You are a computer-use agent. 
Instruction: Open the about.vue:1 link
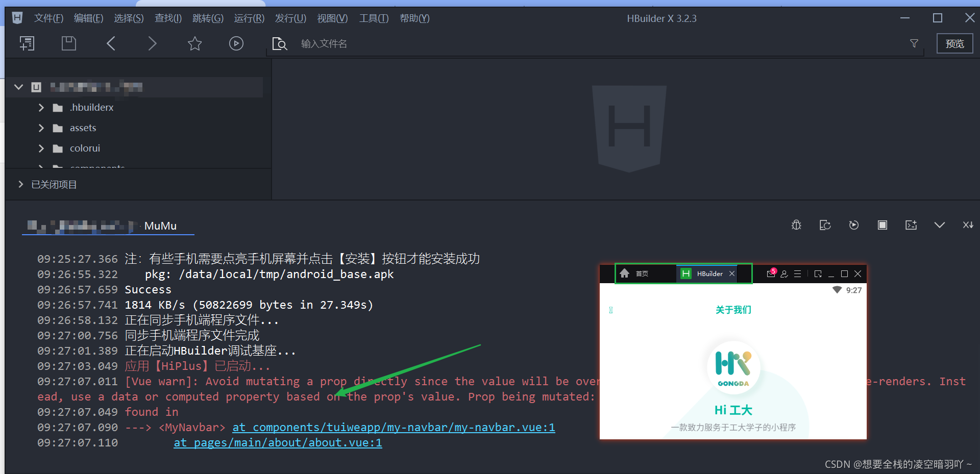tap(278, 443)
